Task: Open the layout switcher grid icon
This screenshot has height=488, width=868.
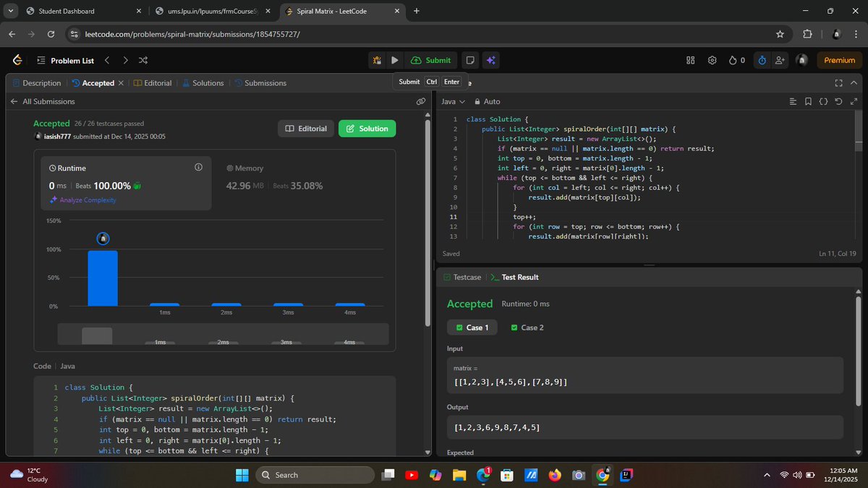Action: tap(691, 60)
